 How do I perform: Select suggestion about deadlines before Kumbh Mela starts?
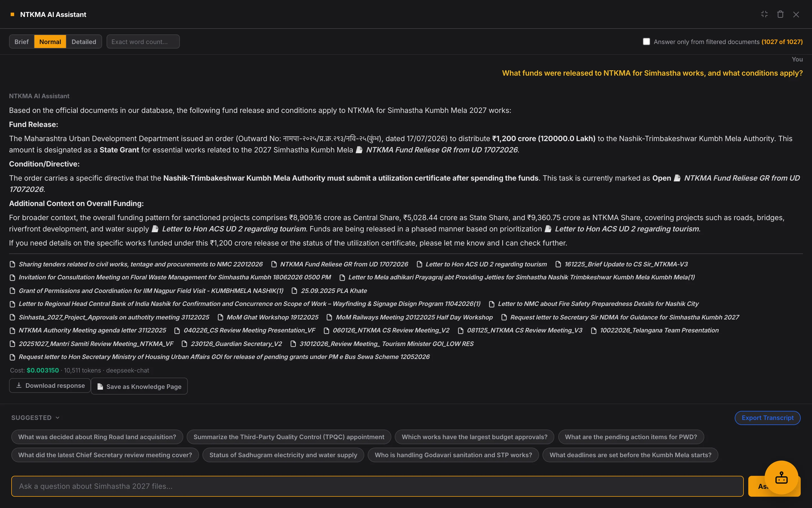630,455
